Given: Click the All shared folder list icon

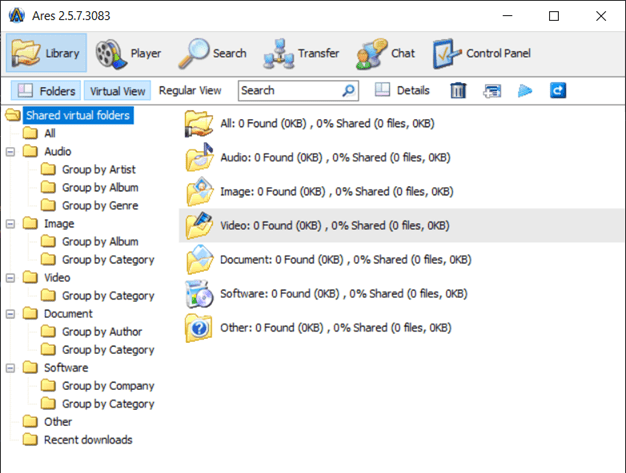Looking at the screenshot, I should point(199,124).
